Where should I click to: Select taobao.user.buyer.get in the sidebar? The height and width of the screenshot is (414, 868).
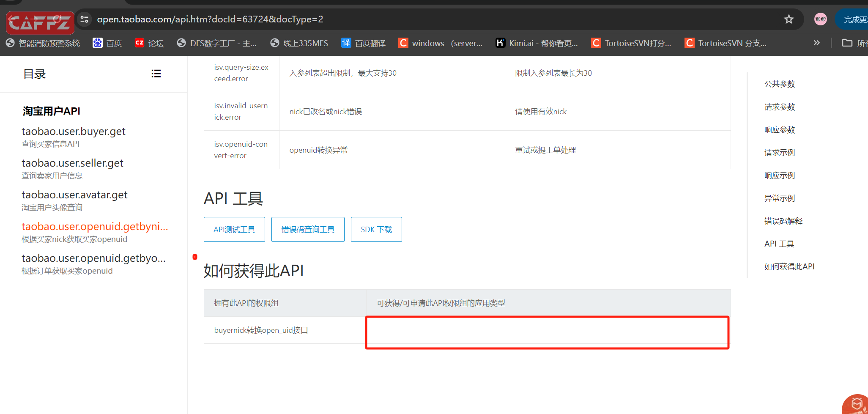74,132
